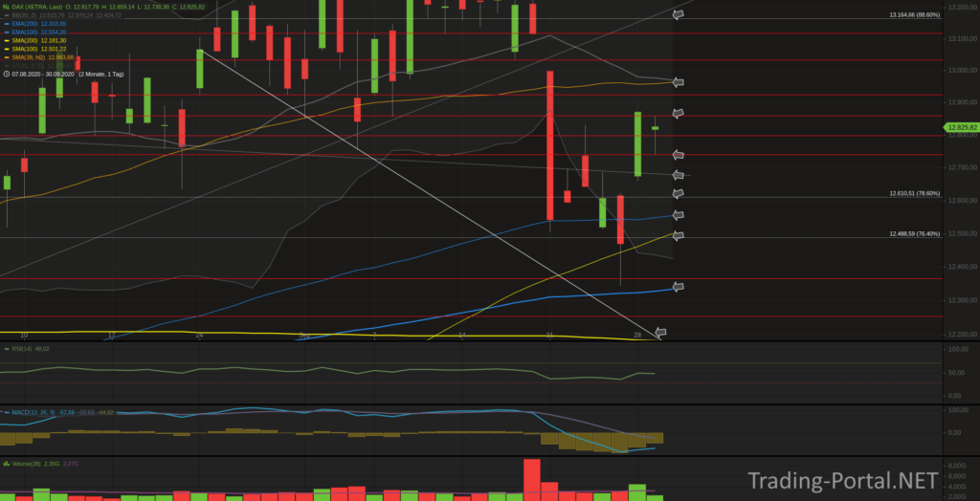Select the RSI(14) indicator label

click(22, 349)
